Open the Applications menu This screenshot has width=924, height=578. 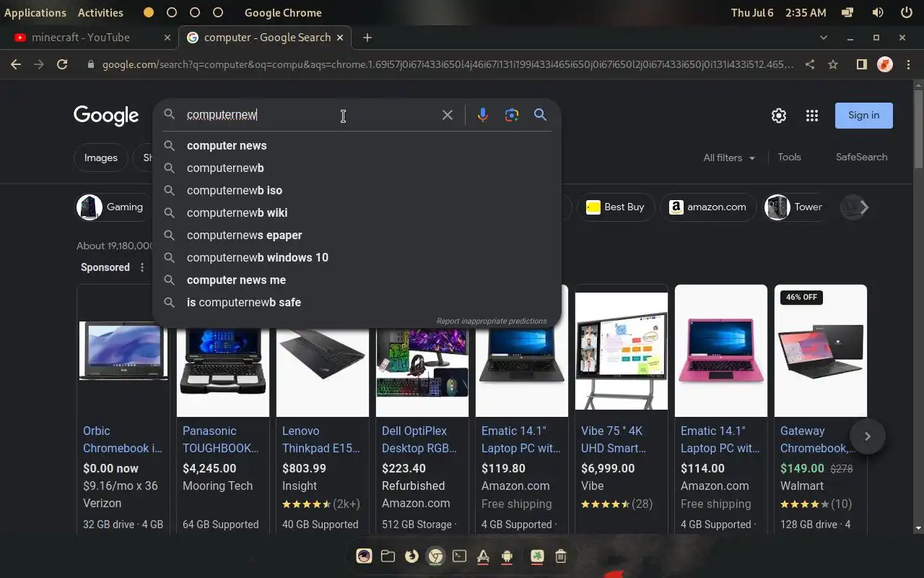click(35, 12)
